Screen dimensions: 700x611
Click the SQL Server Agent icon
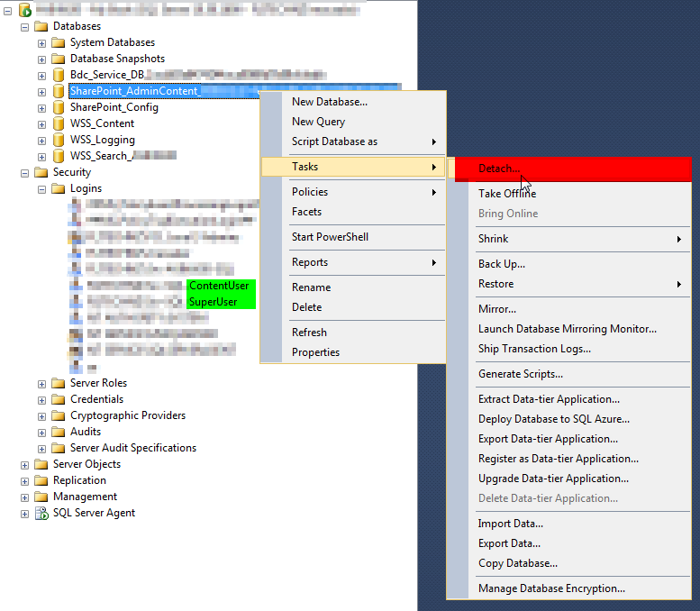(41, 513)
